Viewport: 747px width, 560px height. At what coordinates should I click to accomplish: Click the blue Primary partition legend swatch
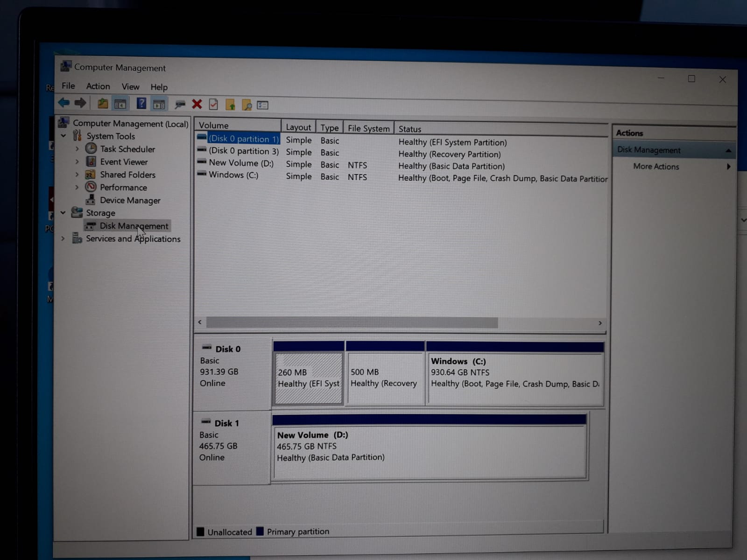pyautogui.click(x=260, y=531)
